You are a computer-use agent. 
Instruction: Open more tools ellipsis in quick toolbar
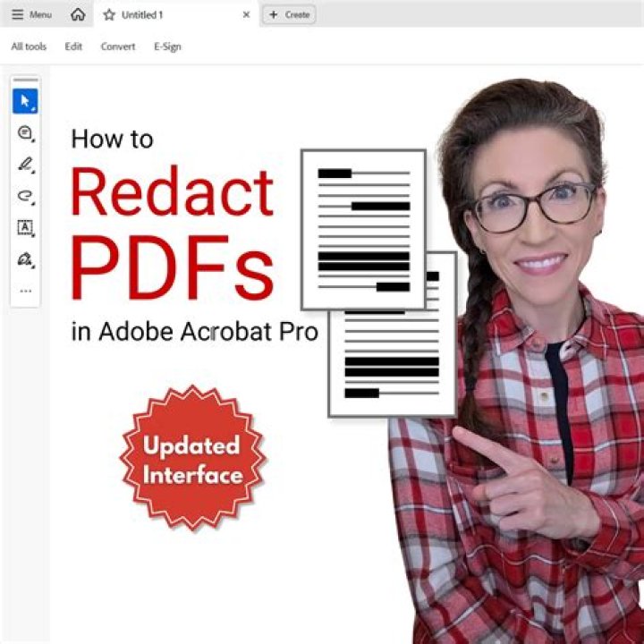pos(25,291)
